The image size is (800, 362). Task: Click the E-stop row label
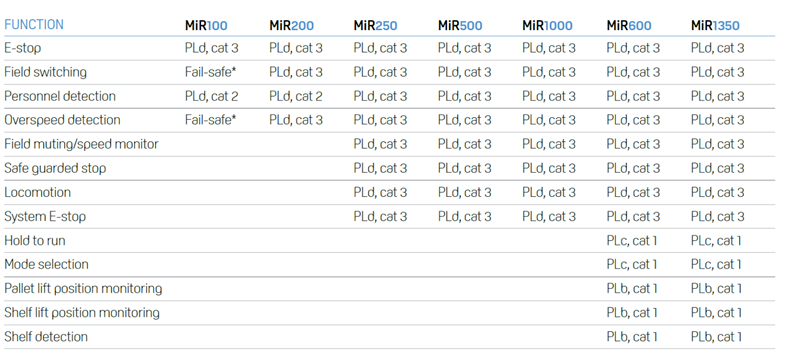(x=22, y=48)
